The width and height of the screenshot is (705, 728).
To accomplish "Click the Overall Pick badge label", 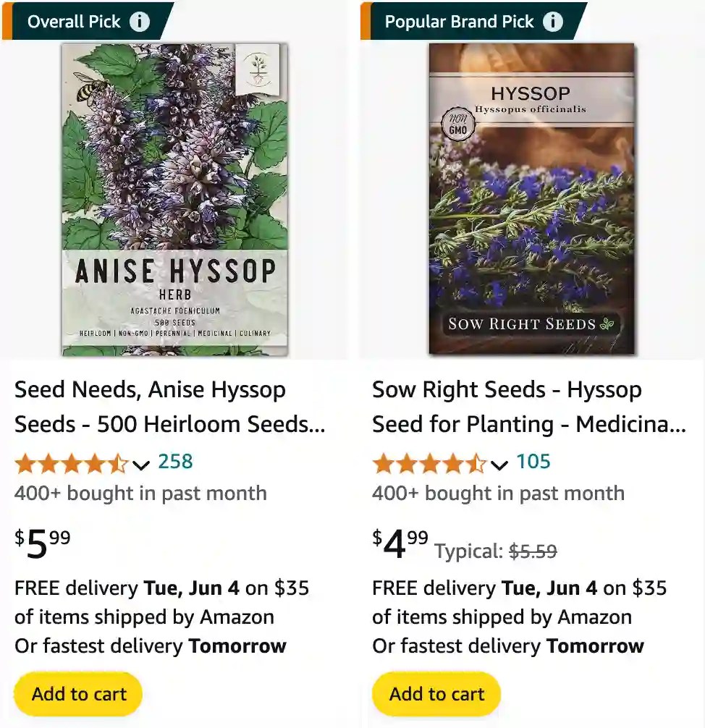I will [x=72, y=20].
